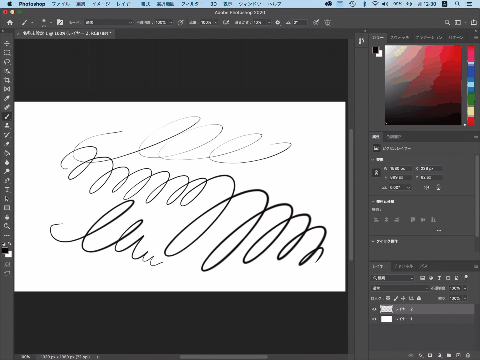
Task: Toggle visibility of layer 2
Action: pyautogui.click(x=374, y=309)
